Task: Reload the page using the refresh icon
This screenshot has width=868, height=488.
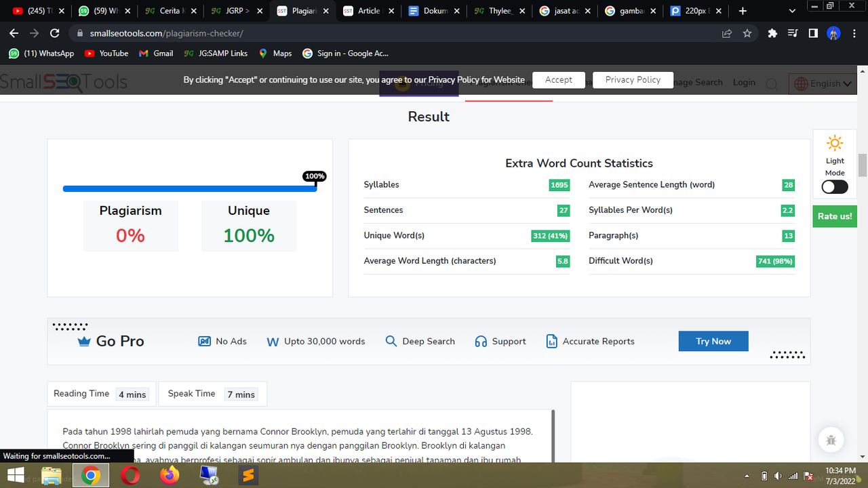Action: [56, 33]
